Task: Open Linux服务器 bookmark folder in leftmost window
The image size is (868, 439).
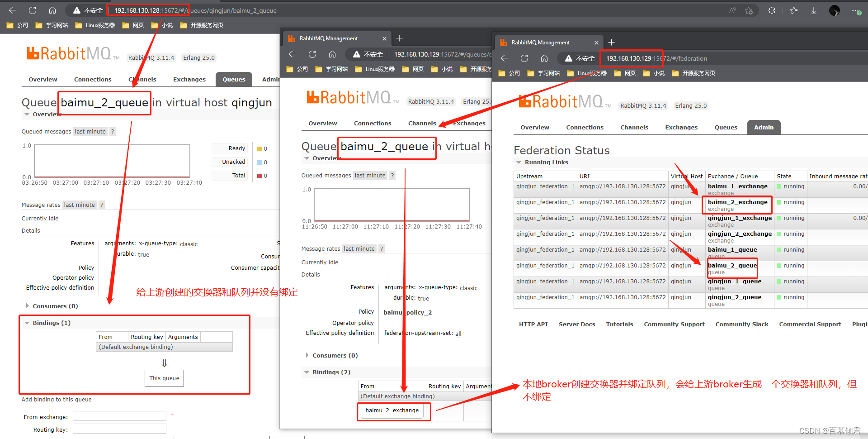Action: [x=95, y=25]
